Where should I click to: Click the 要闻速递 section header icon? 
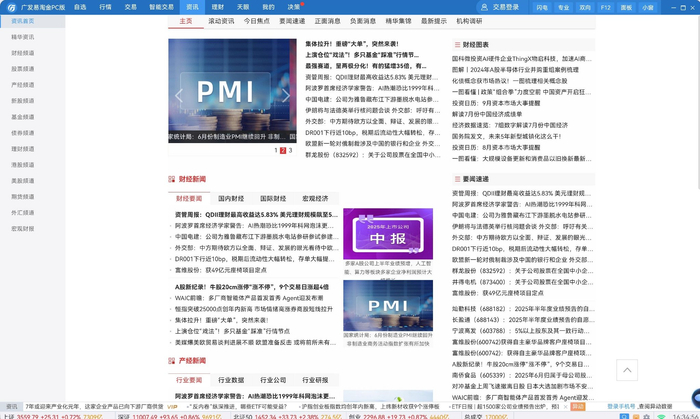coord(455,180)
